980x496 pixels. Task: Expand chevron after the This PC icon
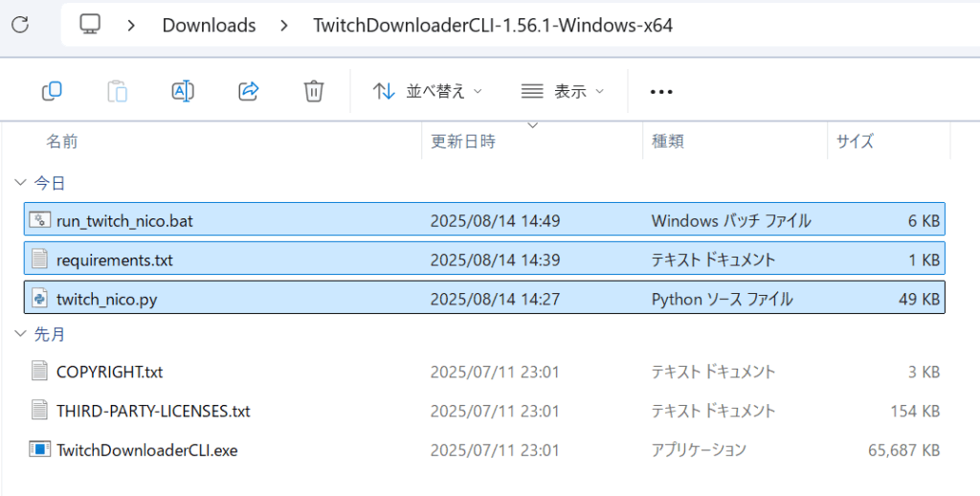(x=131, y=25)
